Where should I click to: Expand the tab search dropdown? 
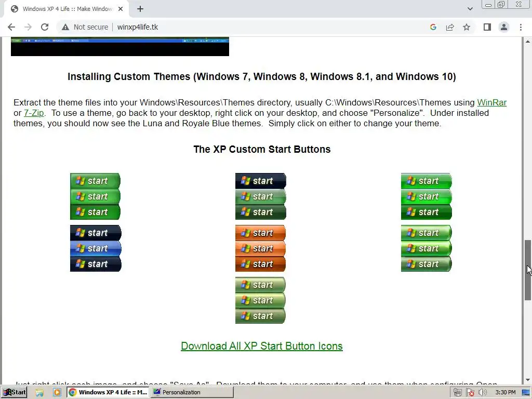(470, 9)
